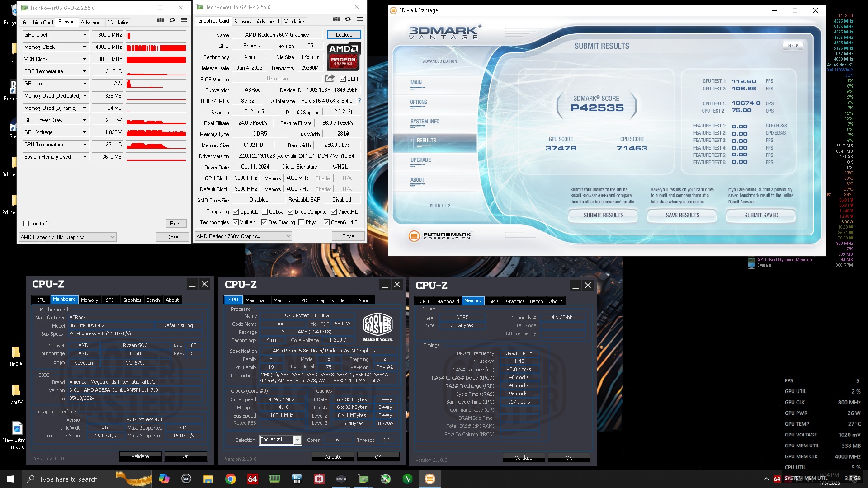Open the SOC Temperature sensor dropdown
868x488 pixels.
click(84, 71)
